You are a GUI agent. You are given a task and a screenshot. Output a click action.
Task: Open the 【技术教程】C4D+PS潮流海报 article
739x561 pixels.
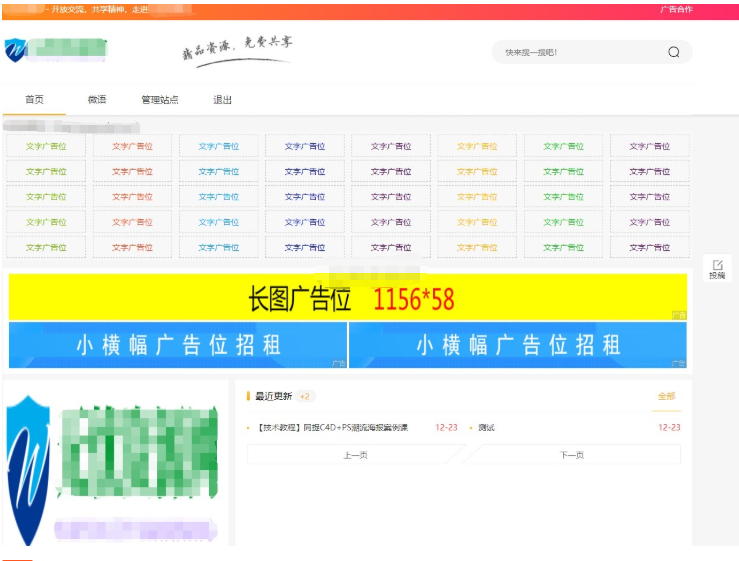tap(332, 428)
